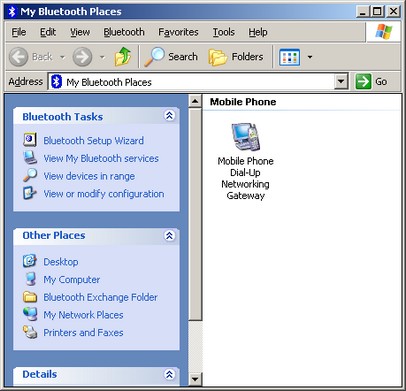Viewport: 406px width, 391px height.
Task: Click the Desktop icon in Other Places
Action: [30, 261]
